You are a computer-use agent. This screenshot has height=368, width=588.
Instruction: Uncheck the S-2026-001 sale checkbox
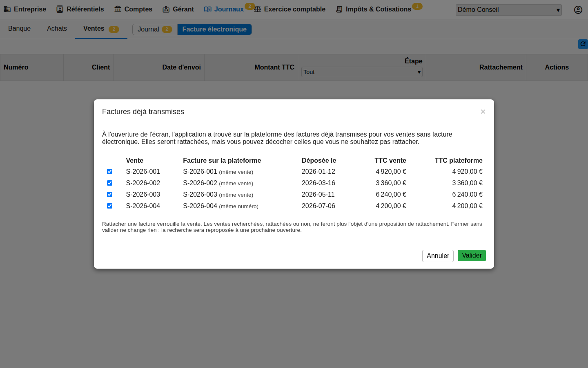[109, 172]
